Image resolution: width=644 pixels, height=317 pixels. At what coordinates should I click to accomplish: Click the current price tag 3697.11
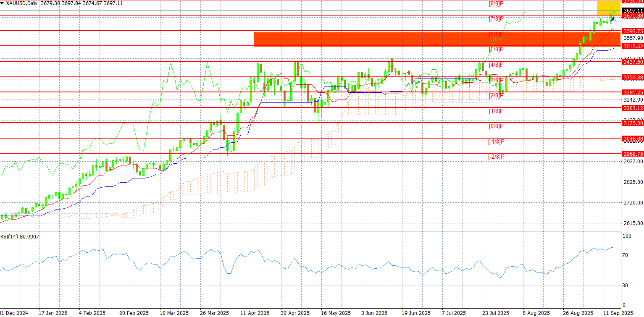(633, 10)
